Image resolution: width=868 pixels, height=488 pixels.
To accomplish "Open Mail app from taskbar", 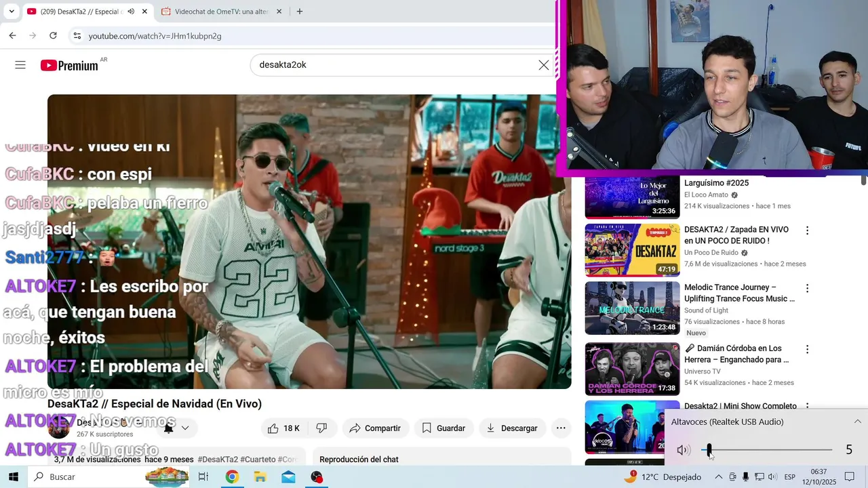I will 288,477.
